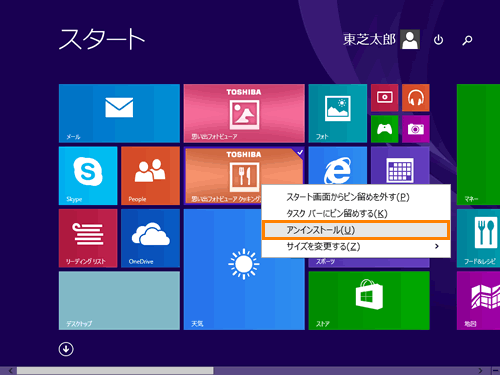This screenshot has height=375, width=500.
Task: Launch the Skype tile
Action: point(88,176)
